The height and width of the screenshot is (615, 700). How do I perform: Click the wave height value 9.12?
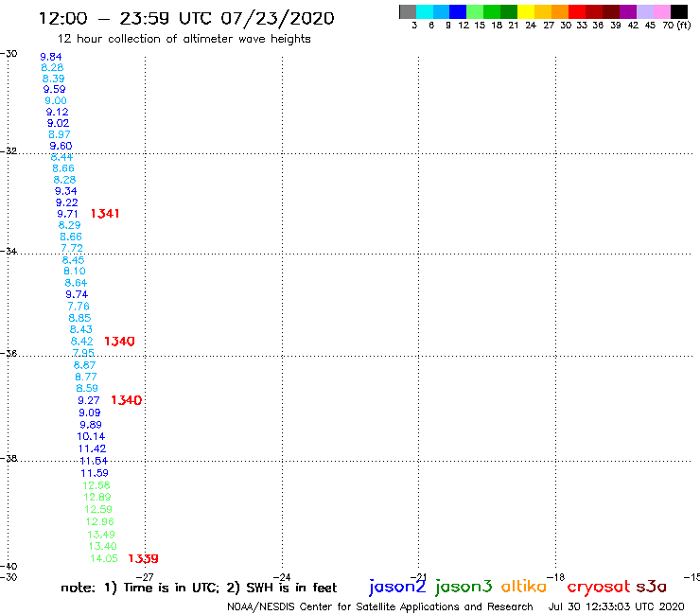[x=57, y=112]
